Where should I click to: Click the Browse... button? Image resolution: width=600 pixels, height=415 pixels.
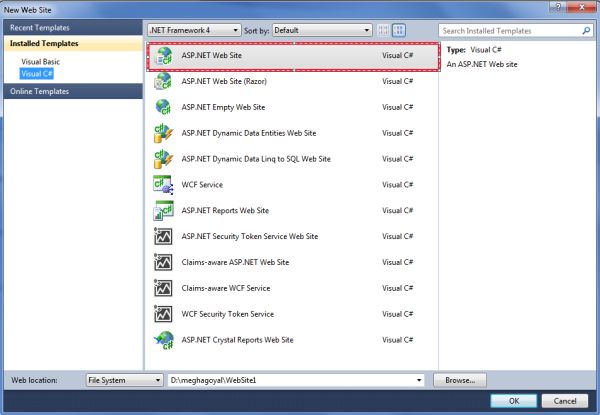[460, 380]
